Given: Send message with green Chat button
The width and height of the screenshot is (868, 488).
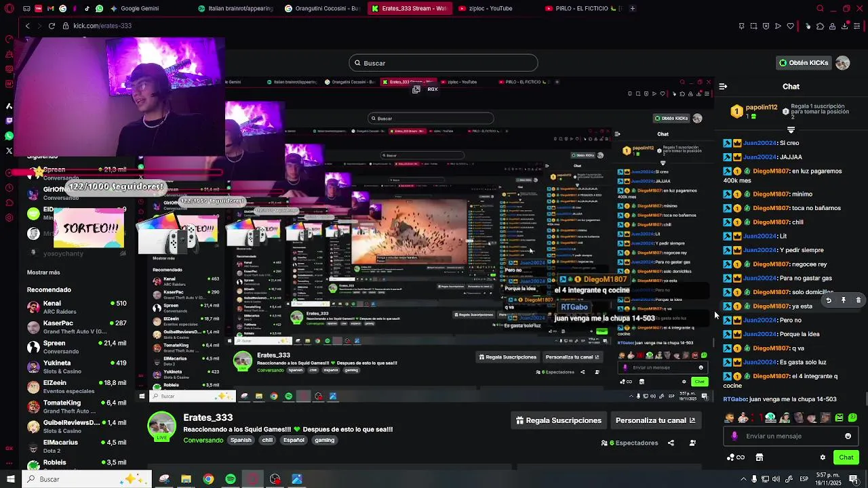Looking at the screenshot, I should [846, 457].
